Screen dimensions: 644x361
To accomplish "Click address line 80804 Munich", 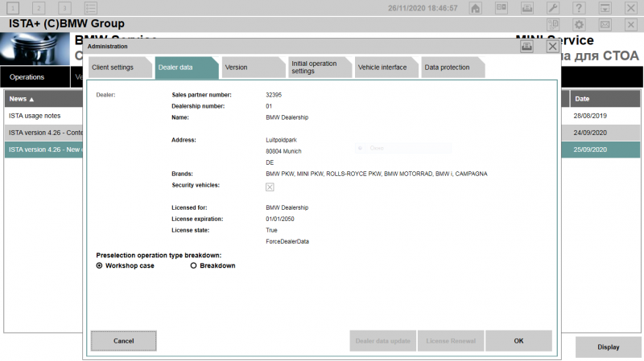I will click(283, 151).
